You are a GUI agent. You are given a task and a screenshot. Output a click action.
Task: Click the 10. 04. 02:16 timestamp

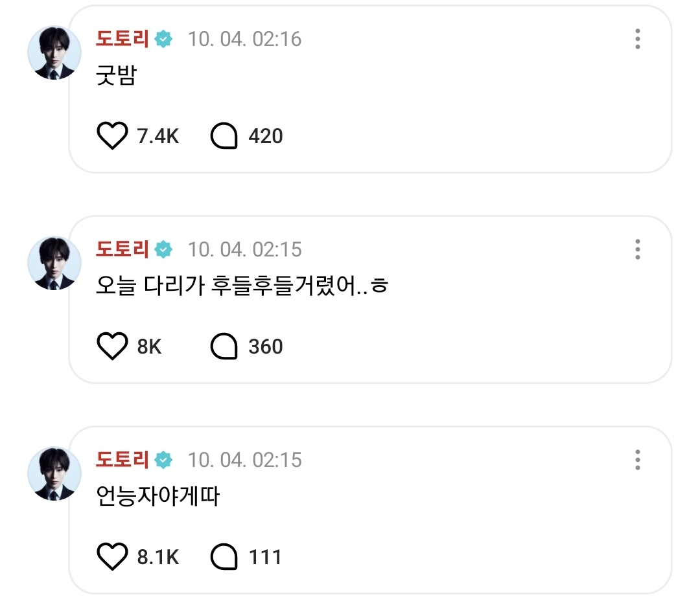click(x=245, y=39)
